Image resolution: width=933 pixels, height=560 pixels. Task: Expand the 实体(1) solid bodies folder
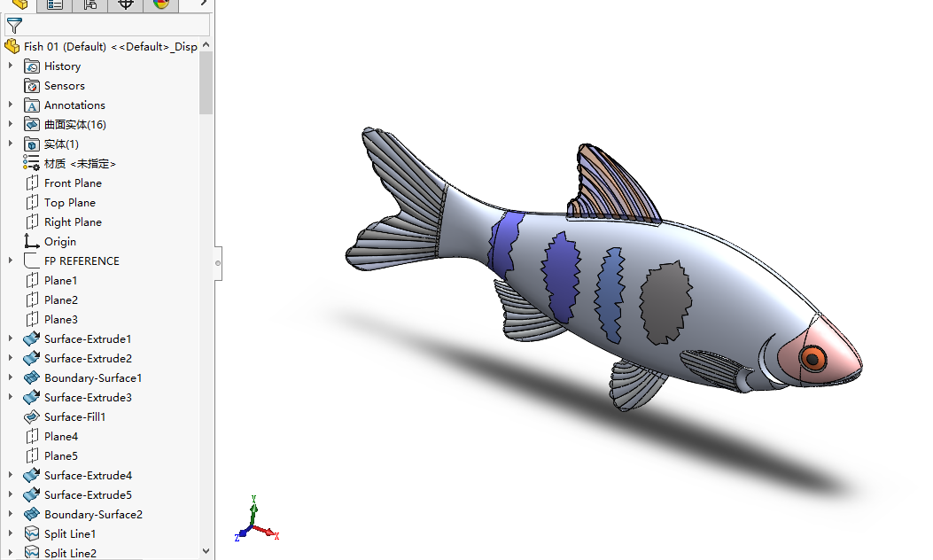(x=10, y=144)
